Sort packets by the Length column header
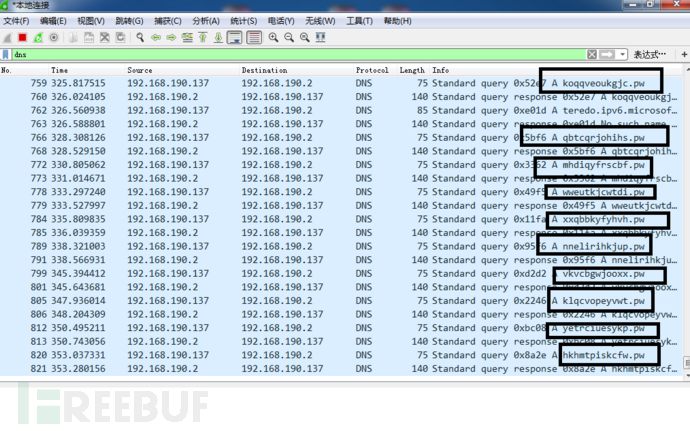 coord(414,70)
